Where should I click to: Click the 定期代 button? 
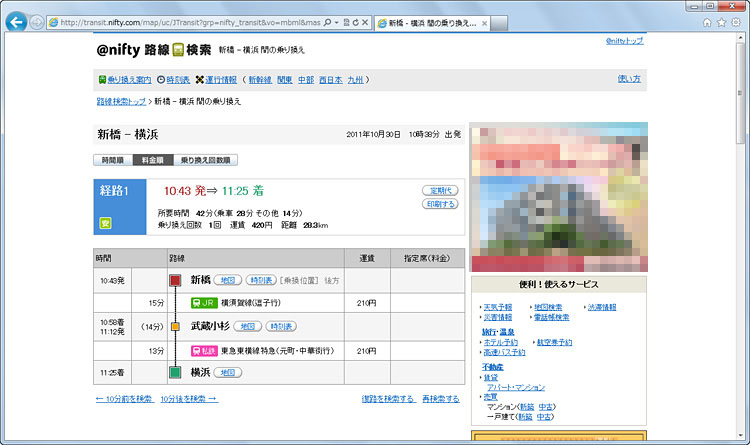440,190
